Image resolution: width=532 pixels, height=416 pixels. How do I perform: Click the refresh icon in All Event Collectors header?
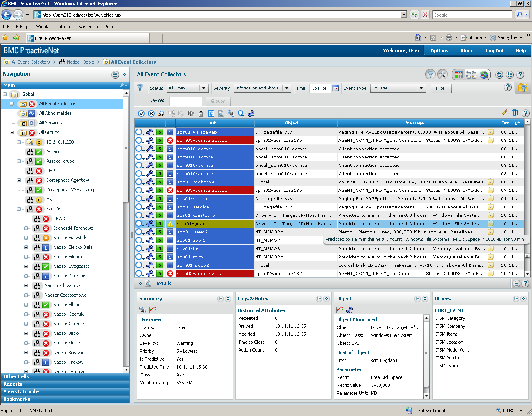pos(500,75)
